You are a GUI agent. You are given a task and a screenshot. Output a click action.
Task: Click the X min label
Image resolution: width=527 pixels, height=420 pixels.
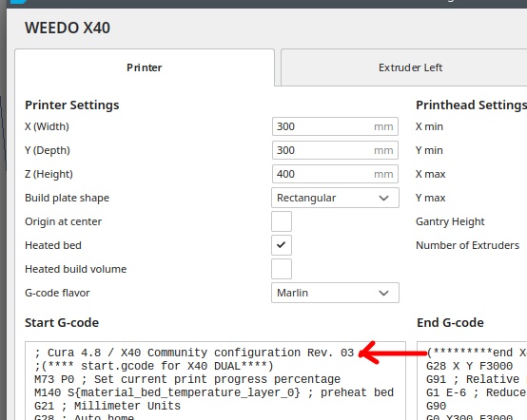click(x=429, y=126)
